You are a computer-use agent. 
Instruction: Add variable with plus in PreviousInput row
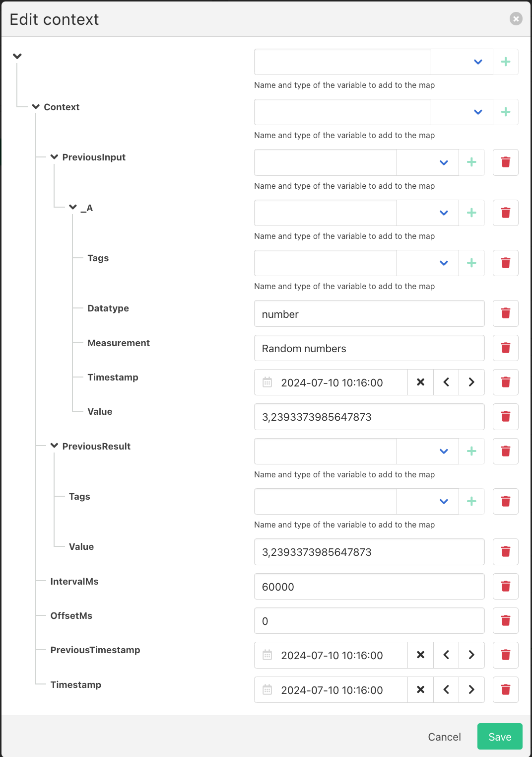[x=471, y=162]
